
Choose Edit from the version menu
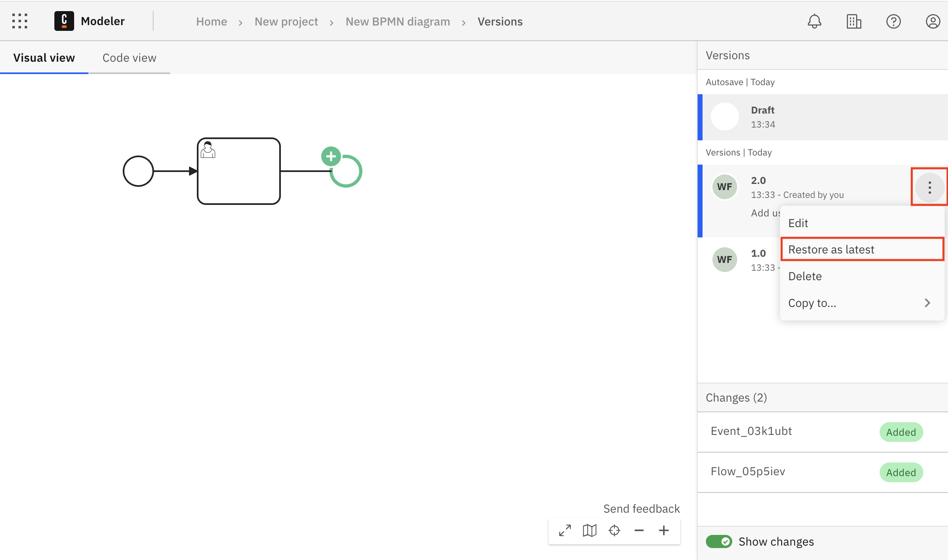(x=798, y=223)
